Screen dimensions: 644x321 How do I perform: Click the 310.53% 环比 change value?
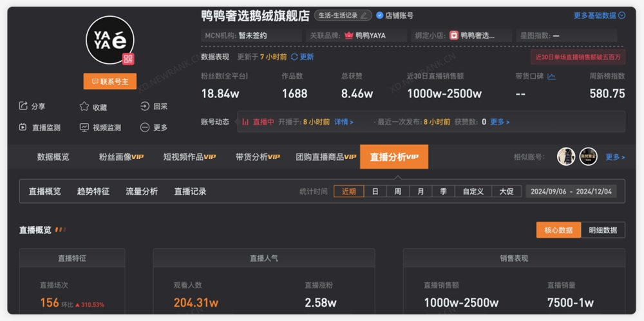pyautogui.click(x=92, y=304)
